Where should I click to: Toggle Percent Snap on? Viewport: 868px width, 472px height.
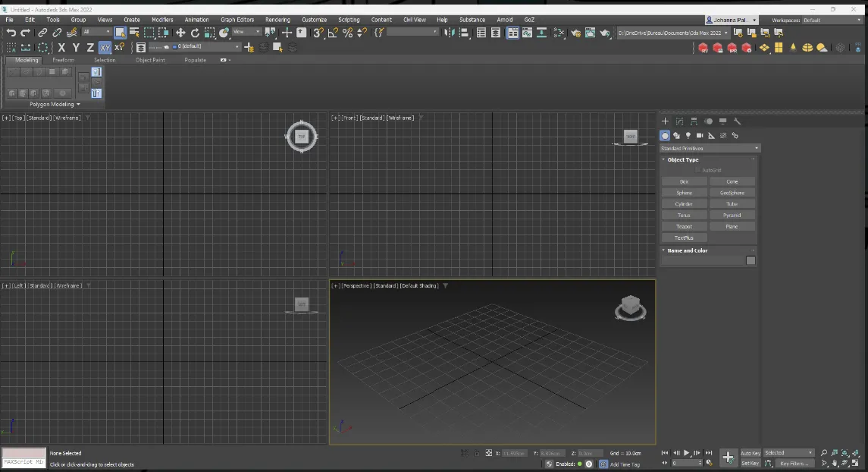coord(348,33)
